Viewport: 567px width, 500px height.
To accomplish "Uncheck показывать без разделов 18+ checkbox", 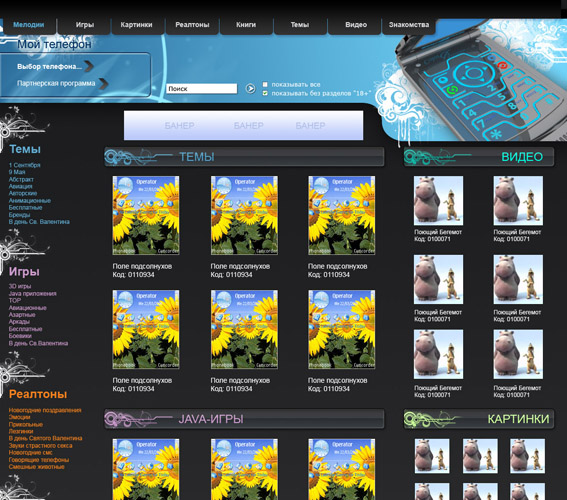I will point(265,93).
